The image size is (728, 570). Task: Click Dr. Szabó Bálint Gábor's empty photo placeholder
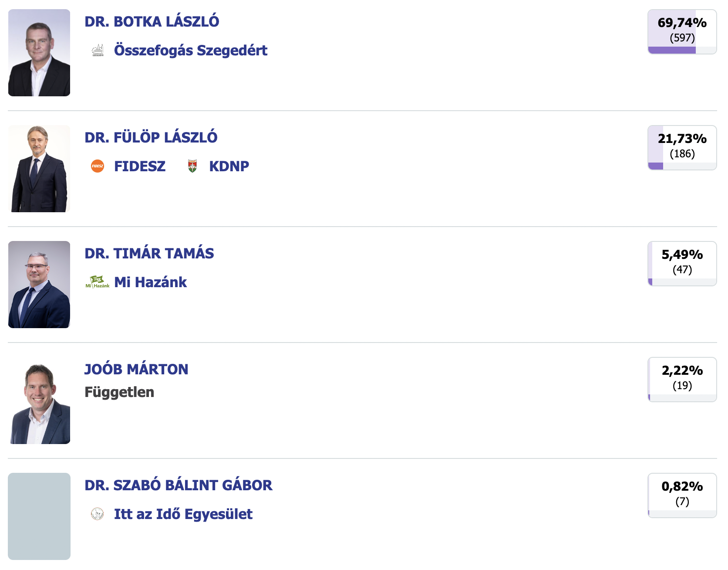[39, 516]
